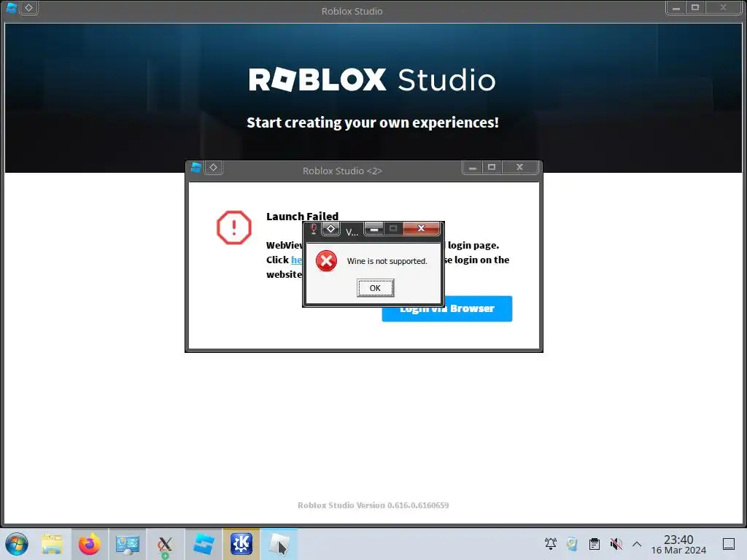Minimize the main Roblox Studio window
The image size is (747, 560).
(676, 7)
